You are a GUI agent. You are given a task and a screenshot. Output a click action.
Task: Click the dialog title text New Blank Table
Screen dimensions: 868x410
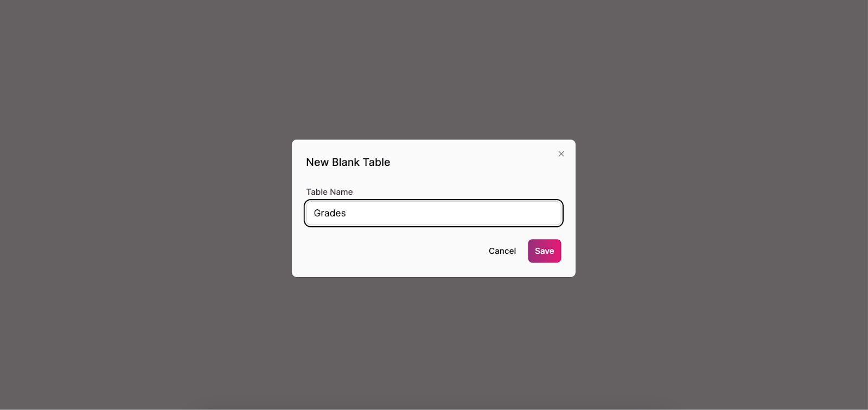coord(348,162)
